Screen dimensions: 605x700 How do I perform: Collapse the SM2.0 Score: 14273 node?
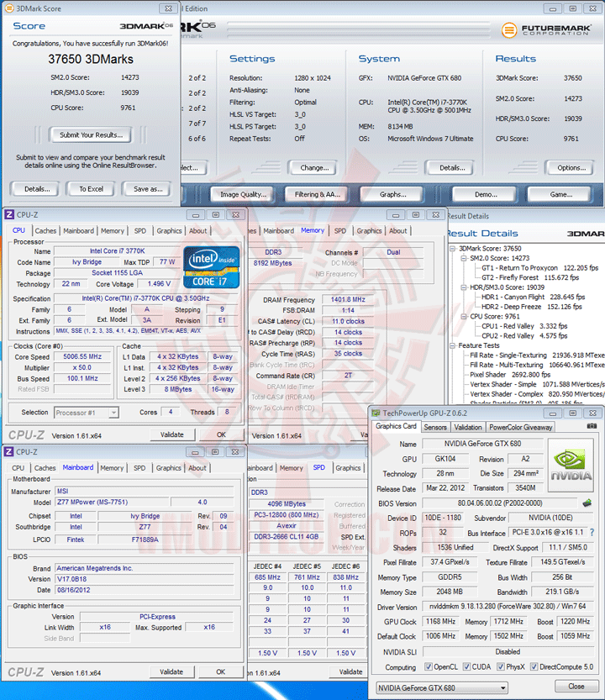click(464, 258)
